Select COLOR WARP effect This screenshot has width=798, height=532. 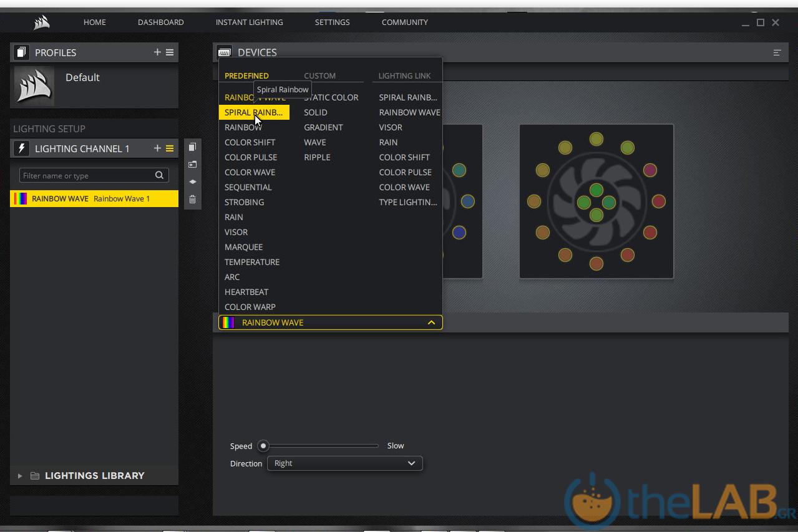(250, 307)
